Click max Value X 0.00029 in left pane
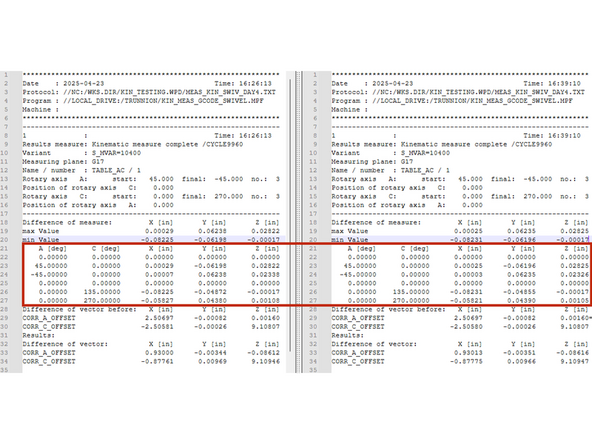 pos(159,231)
